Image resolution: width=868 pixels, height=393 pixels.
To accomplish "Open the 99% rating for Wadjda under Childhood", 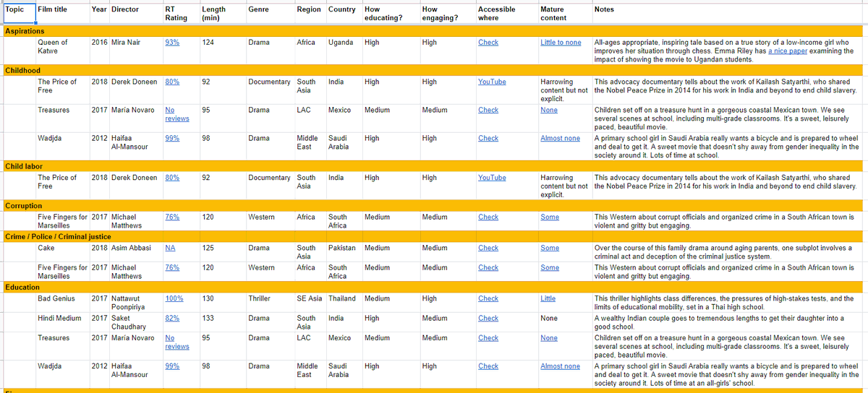I will [x=172, y=138].
